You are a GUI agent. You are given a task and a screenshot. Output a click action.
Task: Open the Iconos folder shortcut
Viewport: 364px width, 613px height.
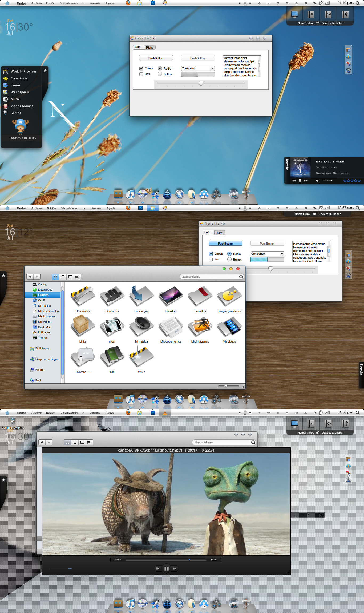click(12, 85)
